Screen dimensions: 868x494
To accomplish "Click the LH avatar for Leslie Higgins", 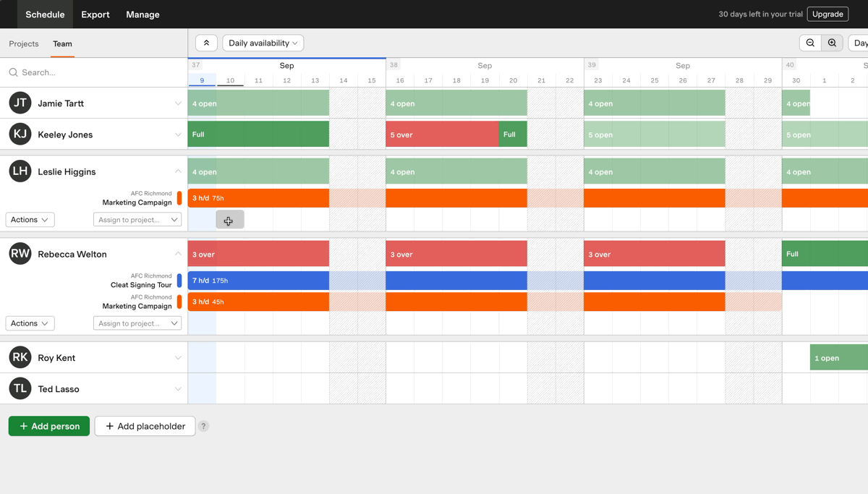I will point(20,171).
